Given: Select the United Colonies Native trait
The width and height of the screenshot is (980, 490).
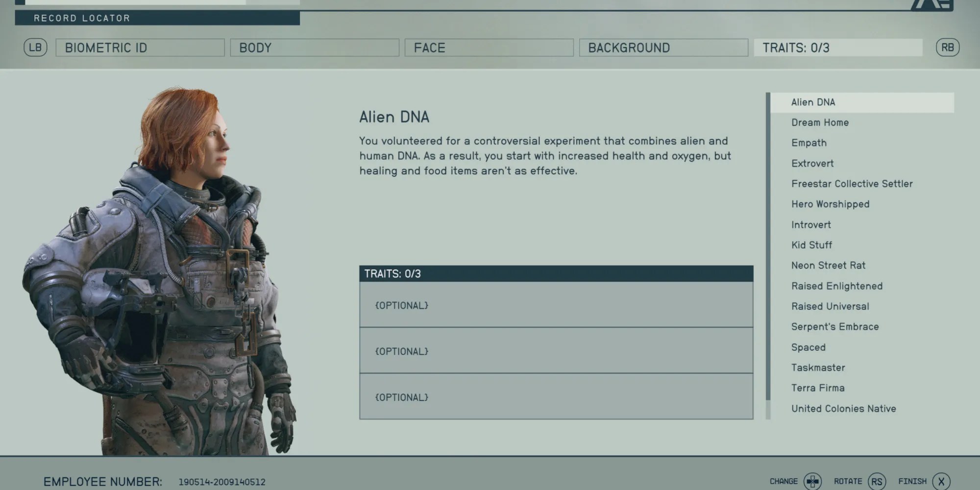Looking at the screenshot, I should click(x=862, y=409).
